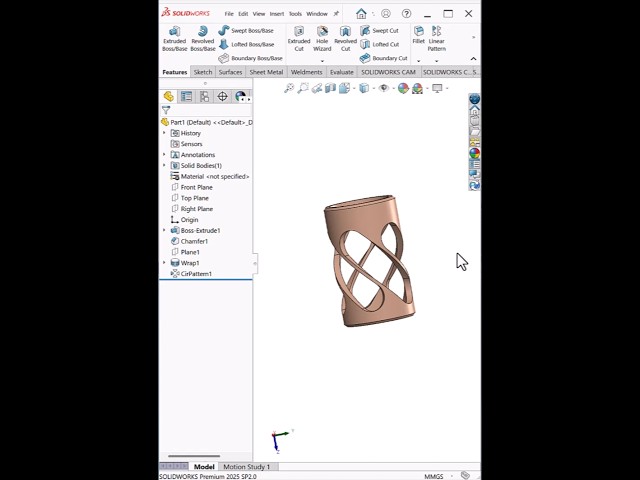The image size is (640, 480).
Task: Click Edit Appearance sphere in view toolbar
Action: (403, 88)
